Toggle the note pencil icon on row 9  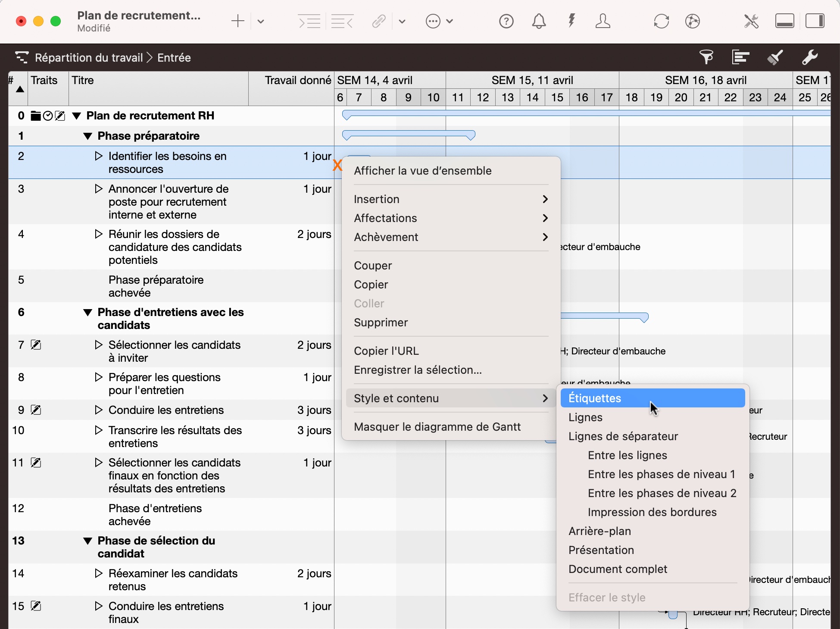[36, 410]
